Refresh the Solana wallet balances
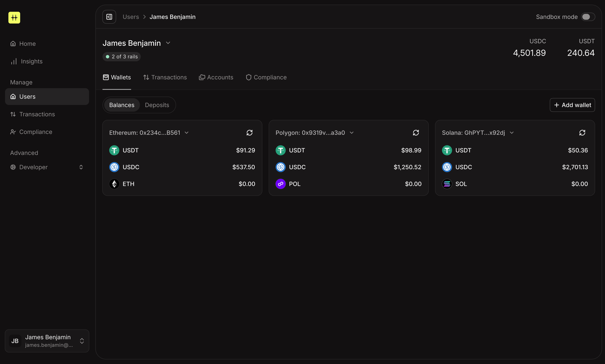The height and width of the screenshot is (364, 605). (x=583, y=133)
